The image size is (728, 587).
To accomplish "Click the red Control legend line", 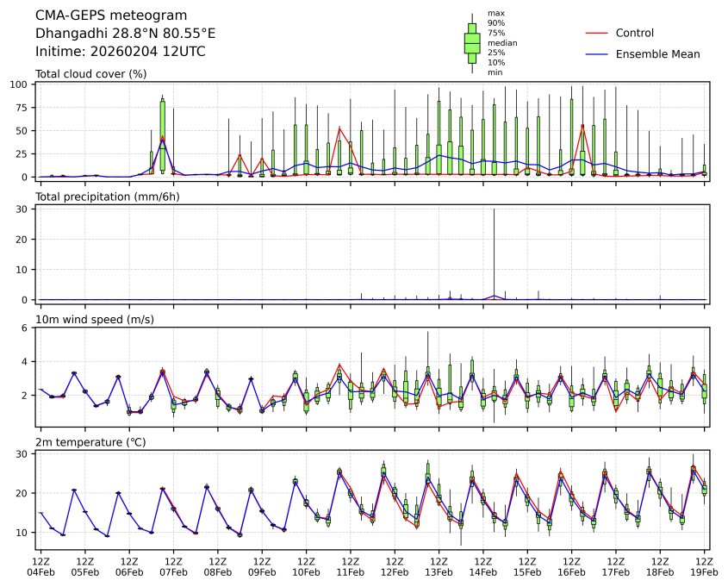I will point(597,33).
